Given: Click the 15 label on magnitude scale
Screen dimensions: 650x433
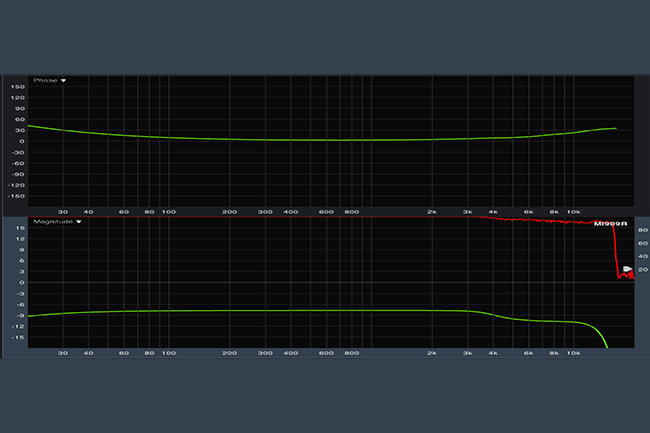Looking at the screenshot, I should [20, 228].
